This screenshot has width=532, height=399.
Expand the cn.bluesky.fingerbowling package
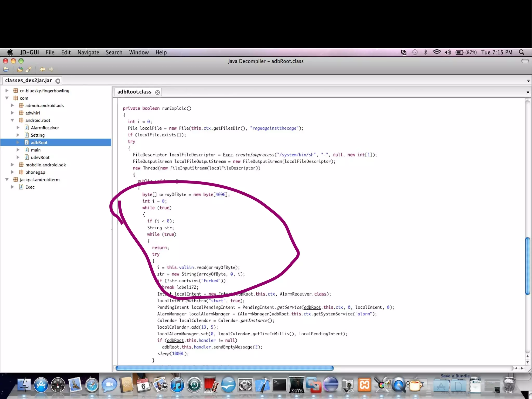tap(7, 90)
